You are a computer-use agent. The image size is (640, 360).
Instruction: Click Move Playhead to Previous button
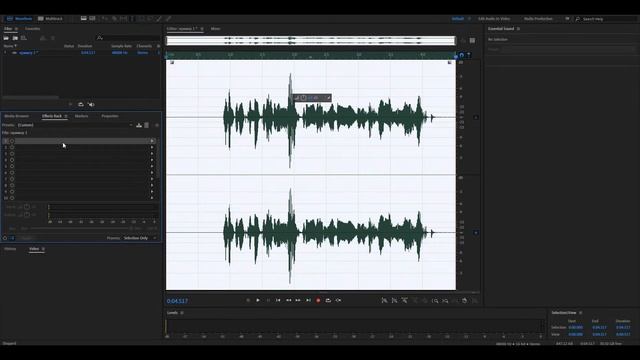click(x=278, y=300)
